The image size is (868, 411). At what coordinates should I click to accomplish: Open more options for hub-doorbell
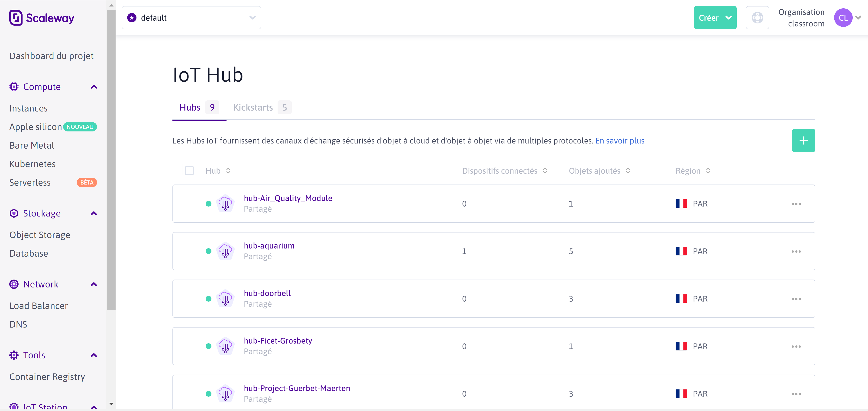(796, 299)
